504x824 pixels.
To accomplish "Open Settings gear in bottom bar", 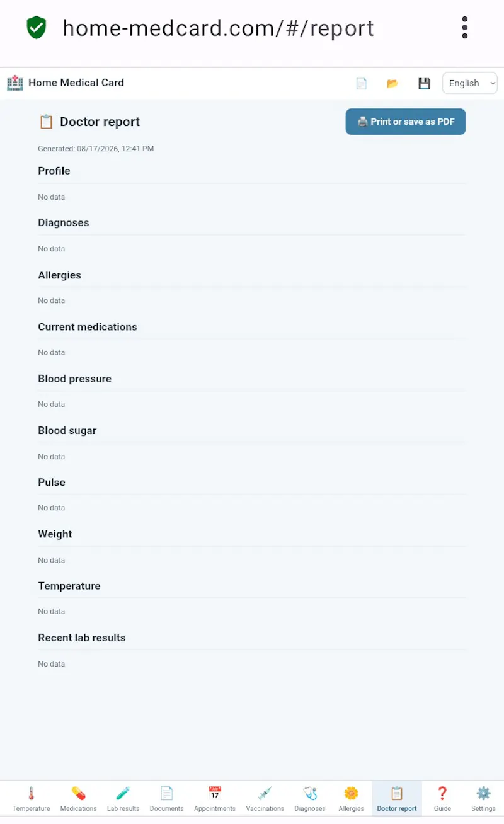I will (x=483, y=798).
